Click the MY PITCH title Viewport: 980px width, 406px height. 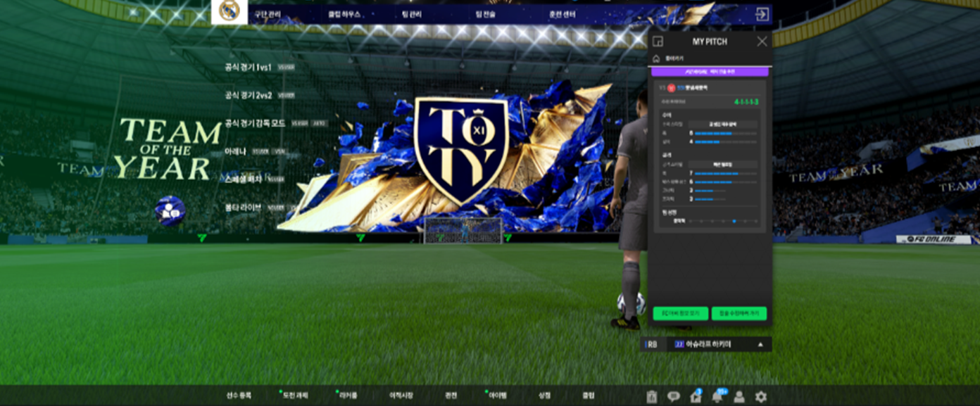710,42
